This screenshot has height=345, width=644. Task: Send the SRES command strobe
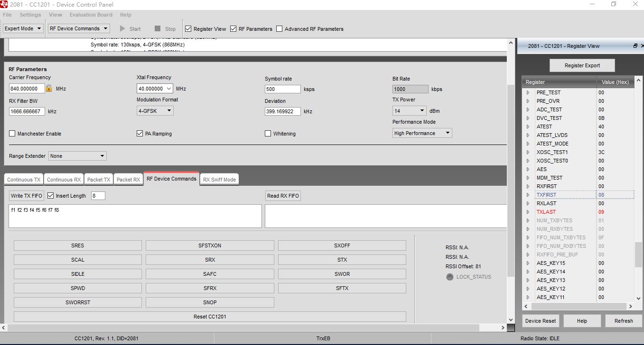point(78,245)
